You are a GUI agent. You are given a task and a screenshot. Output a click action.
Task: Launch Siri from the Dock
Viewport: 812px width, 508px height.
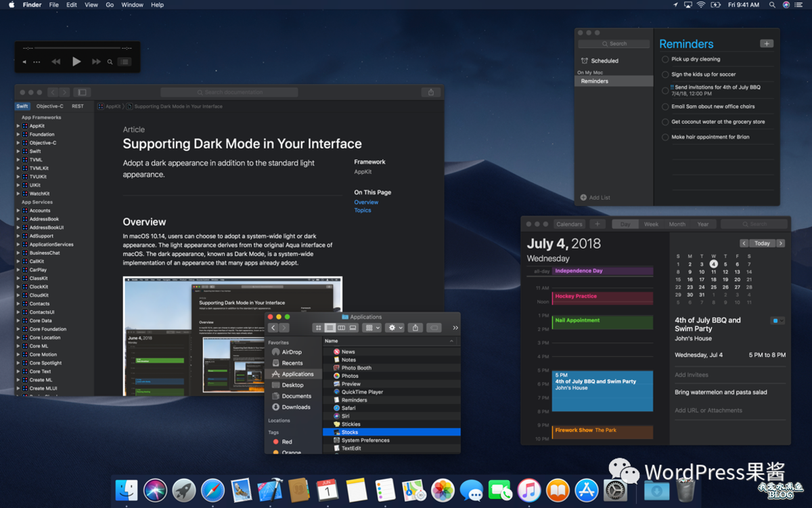coord(155,490)
